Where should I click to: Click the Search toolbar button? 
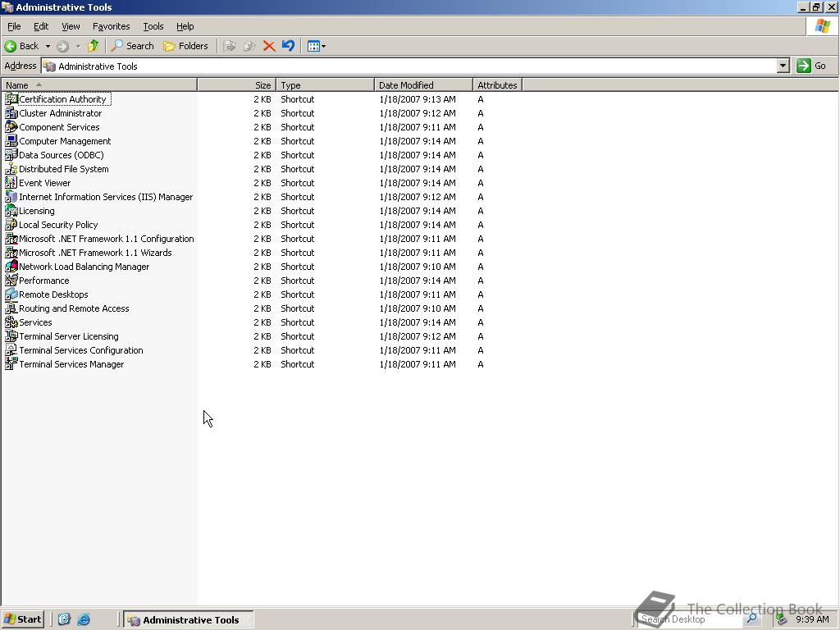click(132, 46)
